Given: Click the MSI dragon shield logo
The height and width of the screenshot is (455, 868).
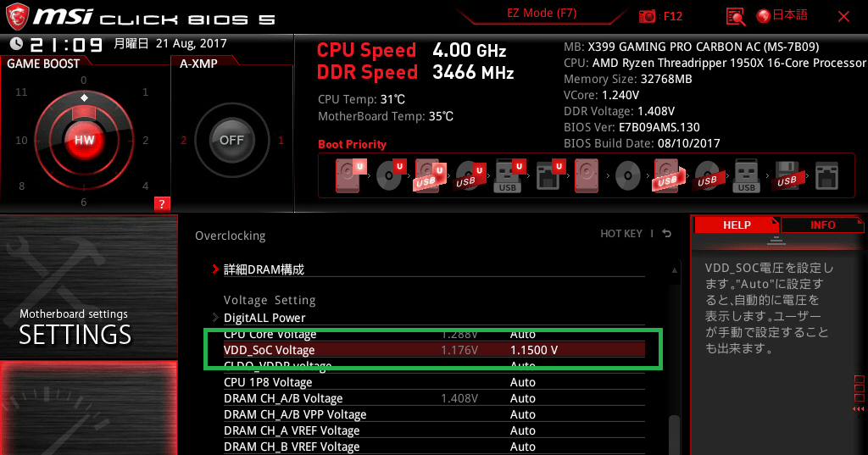Looking at the screenshot, I should tap(17, 16).
